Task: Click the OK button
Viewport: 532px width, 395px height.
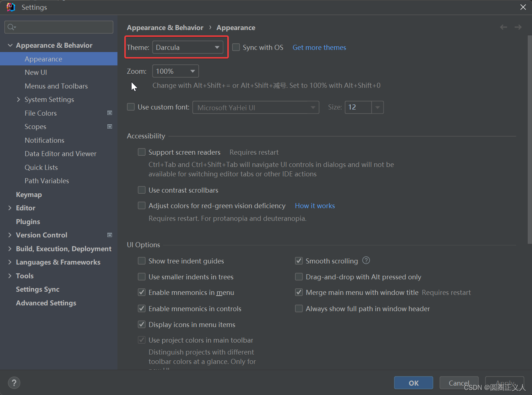Action: (413, 383)
